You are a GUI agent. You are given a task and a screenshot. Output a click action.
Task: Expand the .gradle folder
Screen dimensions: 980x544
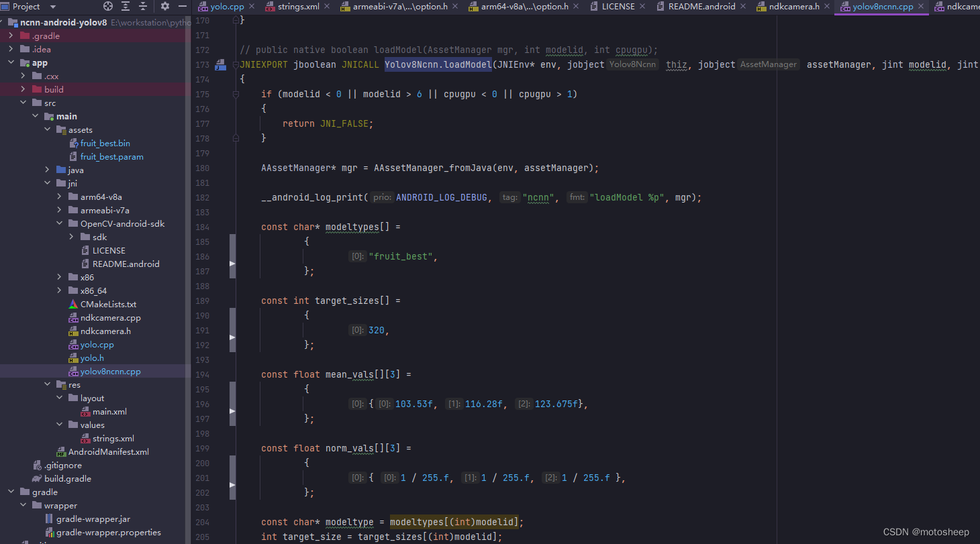pyautogui.click(x=11, y=36)
